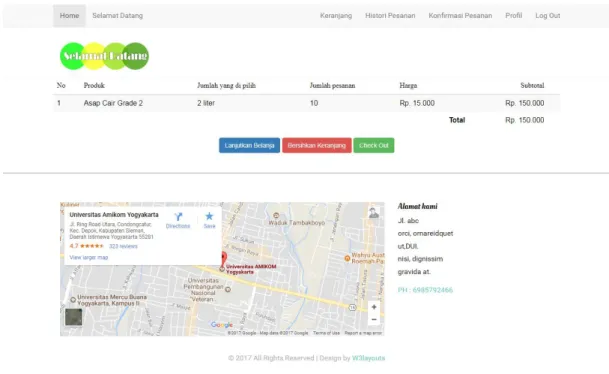Click Log Out in the navbar
Image resolution: width=609 pixels, height=374 pixels.
click(x=548, y=16)
